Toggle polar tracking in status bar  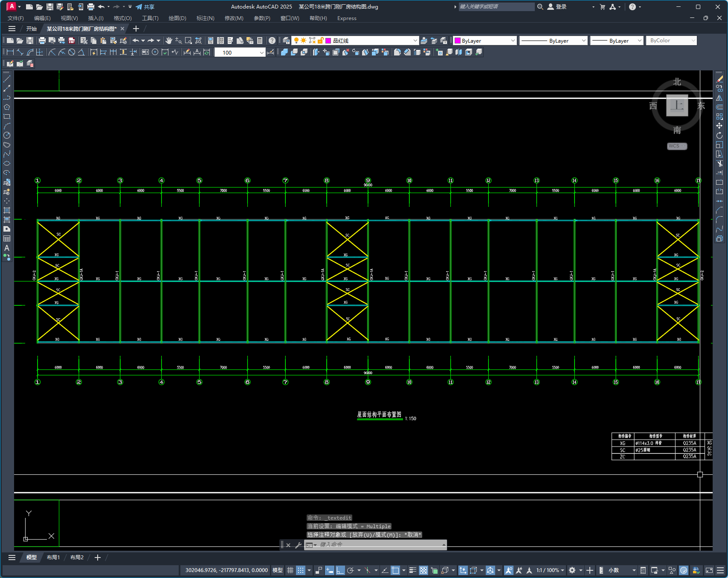pyautogui.click(x=351, y=570)
